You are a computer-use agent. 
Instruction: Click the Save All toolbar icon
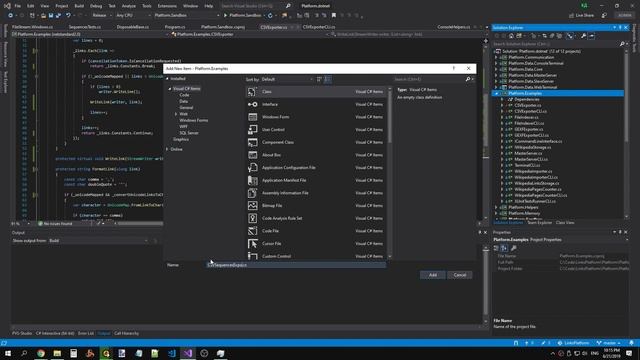(58, 16)
